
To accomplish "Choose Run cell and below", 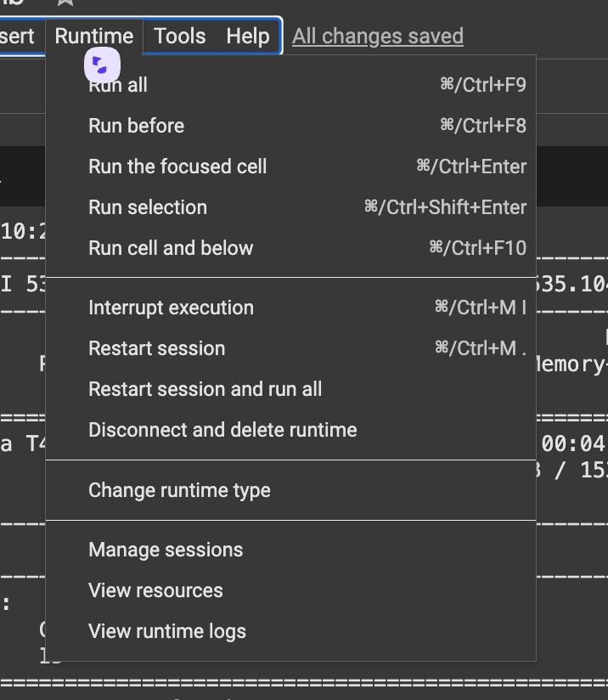I will (171, 248).
